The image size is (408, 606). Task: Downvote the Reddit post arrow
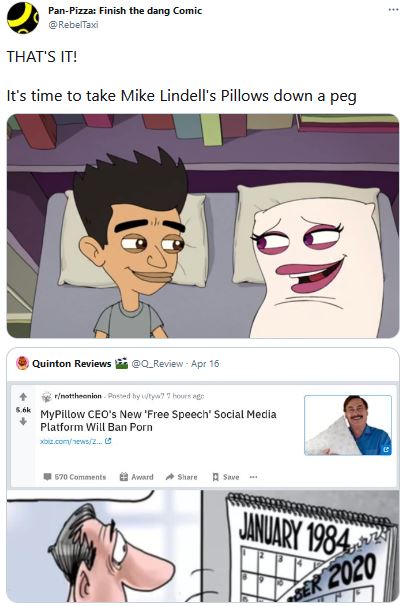23,421
